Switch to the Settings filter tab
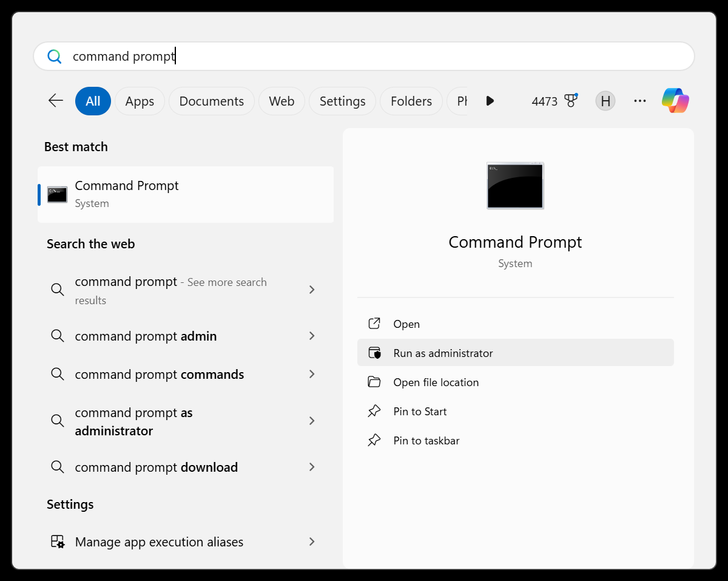 pos(342,101)
